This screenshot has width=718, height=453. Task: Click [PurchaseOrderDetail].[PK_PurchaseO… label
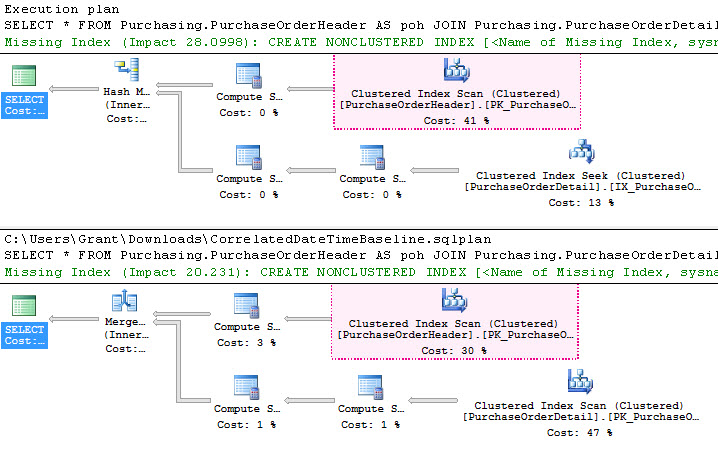581,417
